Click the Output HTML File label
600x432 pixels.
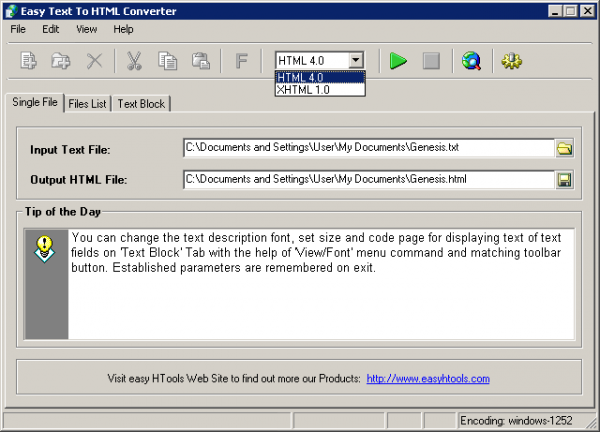pyautogui.click(x=78, y=180)
